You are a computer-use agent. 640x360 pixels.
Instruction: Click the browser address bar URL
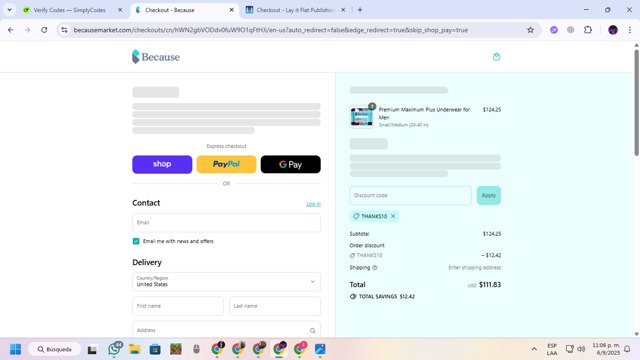271,30
